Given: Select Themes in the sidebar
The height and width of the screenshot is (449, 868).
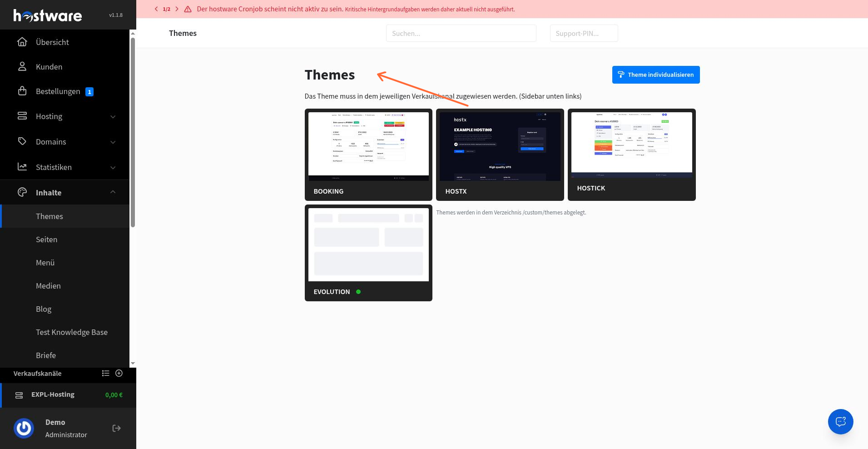Looking at the screenshot, I should pos(64,216).
